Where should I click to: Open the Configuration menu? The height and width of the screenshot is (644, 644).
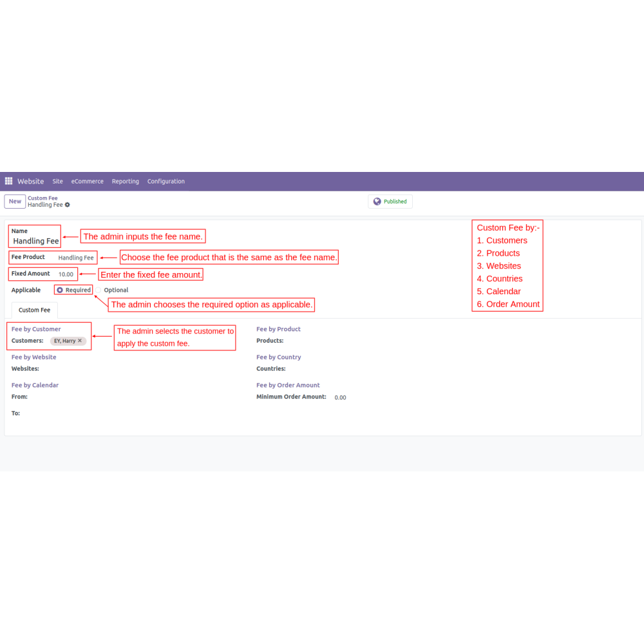(166, 182)
